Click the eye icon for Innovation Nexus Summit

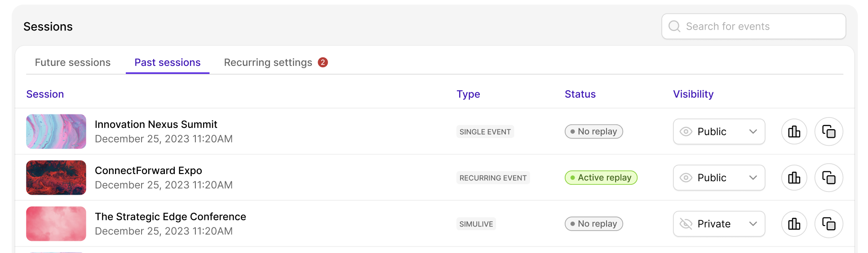click(x=686, y=132)
